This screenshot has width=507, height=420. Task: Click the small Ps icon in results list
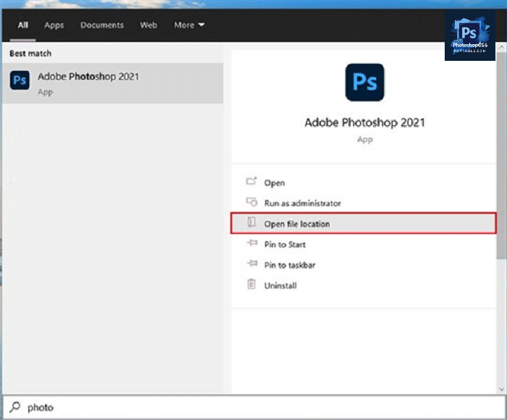point(20,80)
